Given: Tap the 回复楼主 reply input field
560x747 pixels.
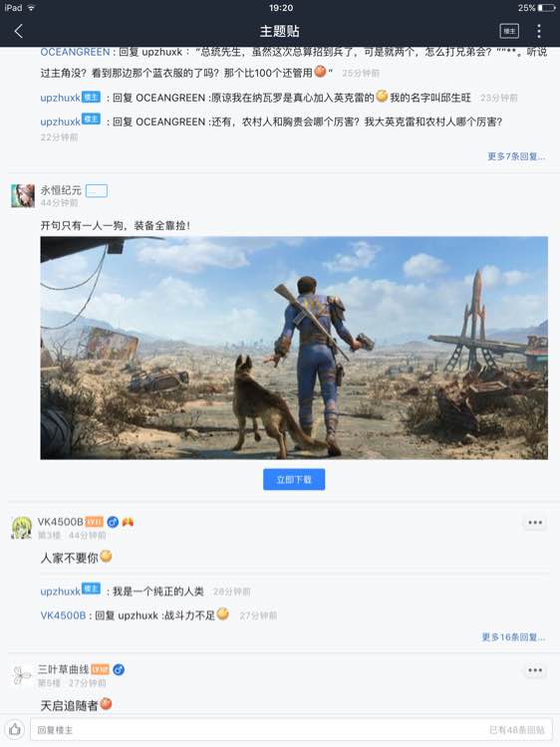Looking at the screenshot, I should coord(291,729).
